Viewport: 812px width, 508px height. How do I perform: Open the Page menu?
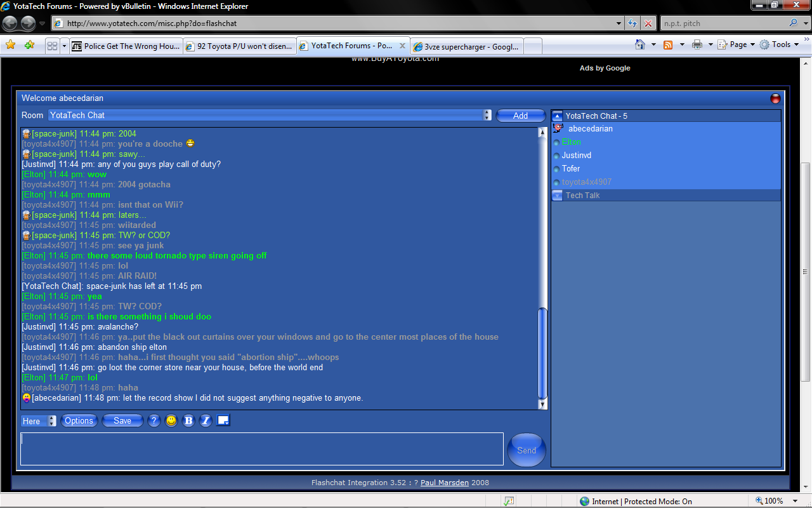[x=737, y=44]
